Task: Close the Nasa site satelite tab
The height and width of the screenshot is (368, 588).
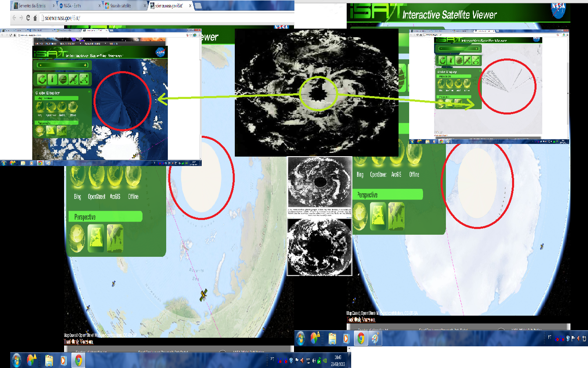Action: [145, 6]
